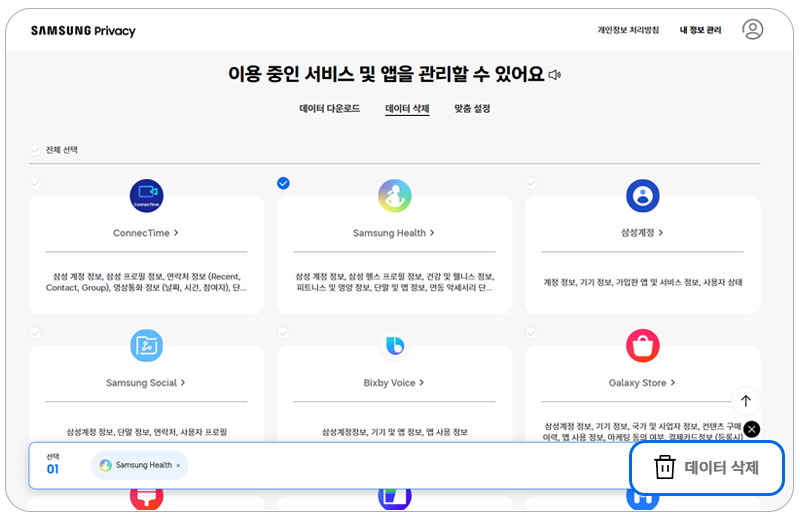Check the Bixby Voice card checkbox

283,333
